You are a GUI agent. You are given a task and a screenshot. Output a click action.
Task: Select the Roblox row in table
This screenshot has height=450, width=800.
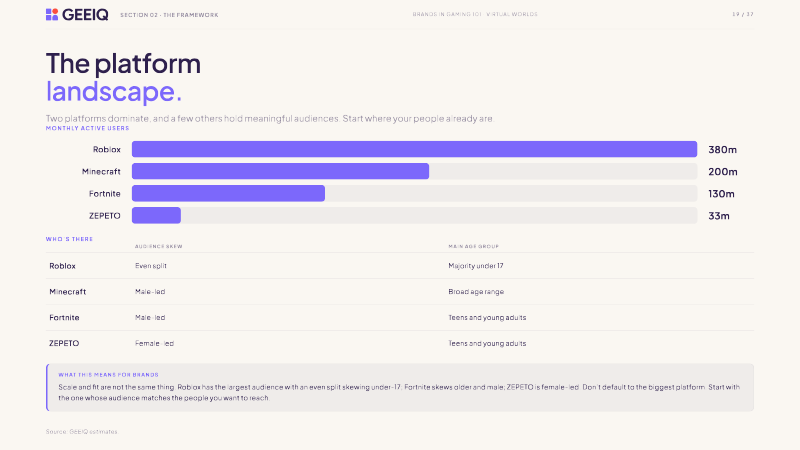(400, 266)
